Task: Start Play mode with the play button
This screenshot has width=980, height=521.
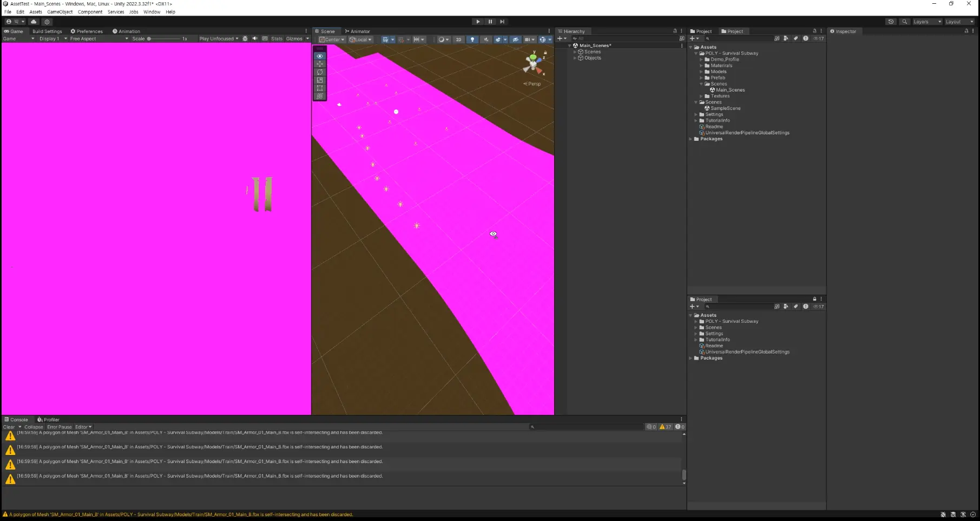Action: pos(478,22)
